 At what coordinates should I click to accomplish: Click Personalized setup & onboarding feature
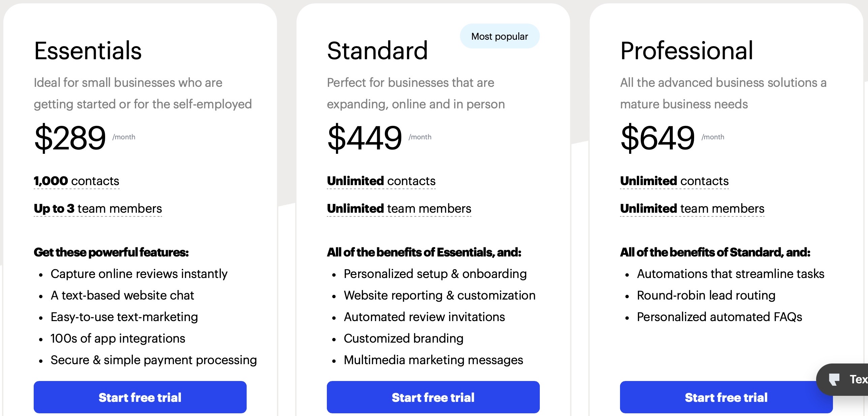click(435, 274)
